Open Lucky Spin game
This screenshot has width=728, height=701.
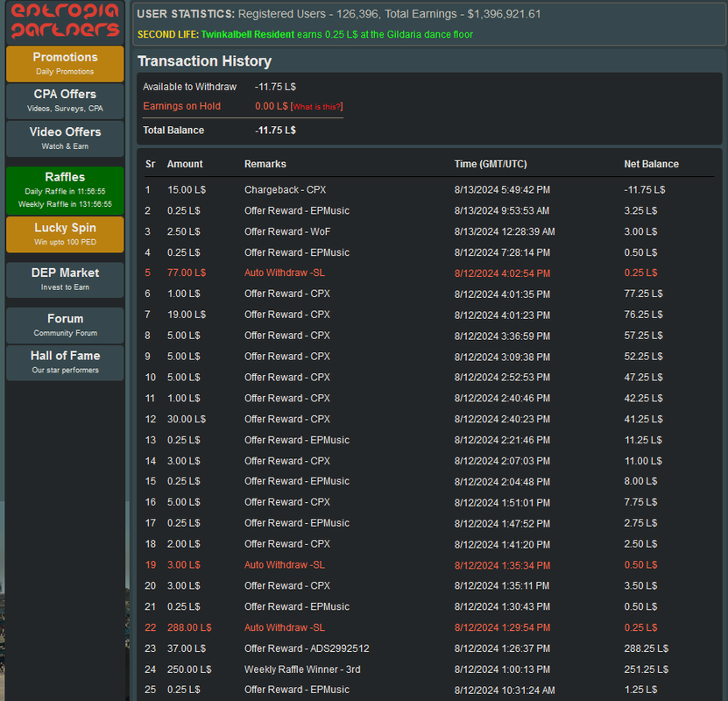[65, 234]
